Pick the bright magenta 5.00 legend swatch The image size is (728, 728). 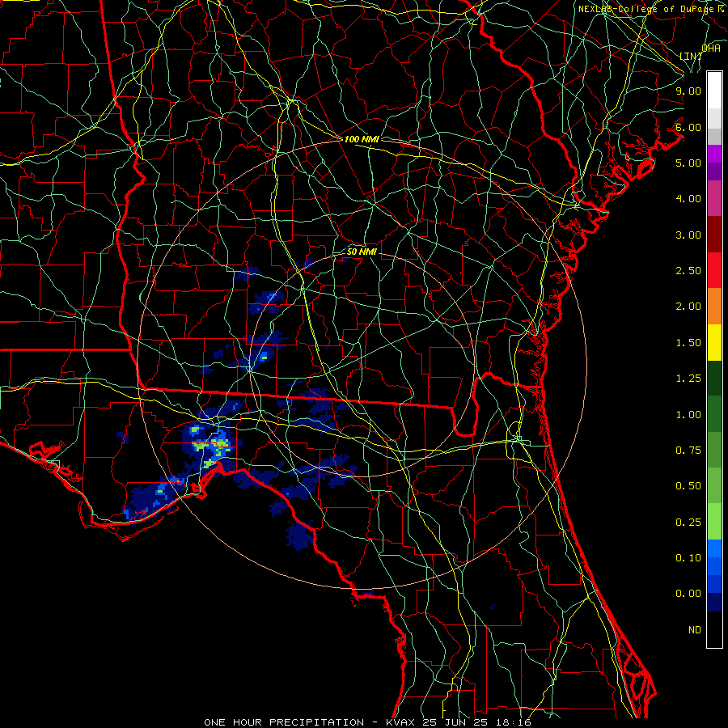click(714, 154)
